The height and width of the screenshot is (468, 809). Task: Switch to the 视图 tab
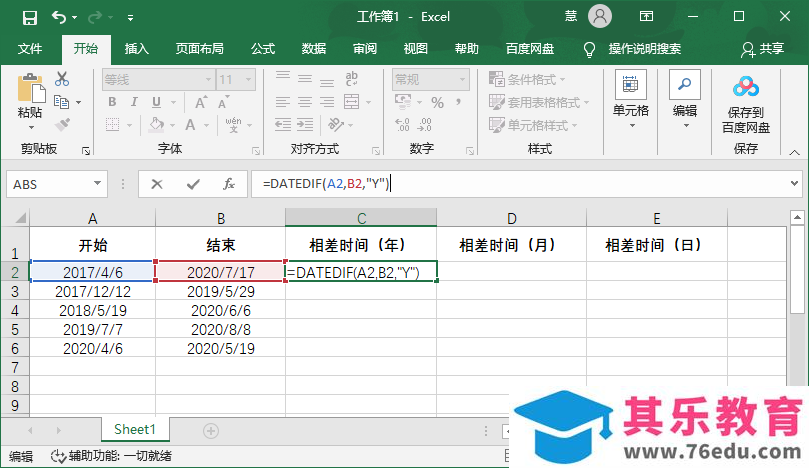(x=416, y=49)
